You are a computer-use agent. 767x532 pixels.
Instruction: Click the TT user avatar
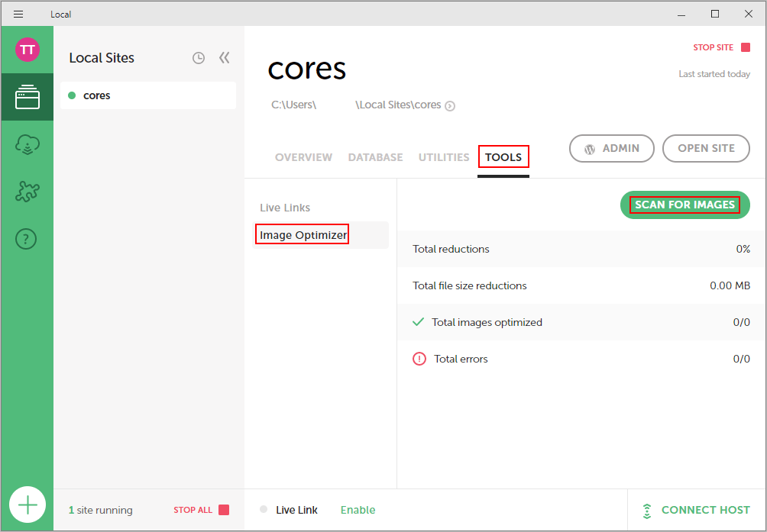(x=28, y=50)
